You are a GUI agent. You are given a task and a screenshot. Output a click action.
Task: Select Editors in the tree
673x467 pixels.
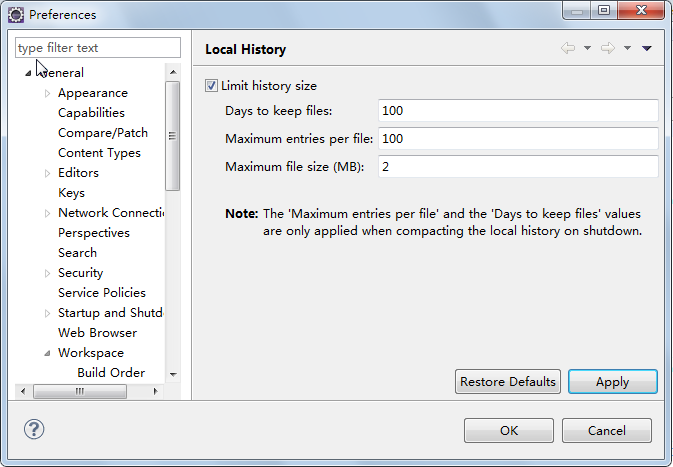click(79, 173)
